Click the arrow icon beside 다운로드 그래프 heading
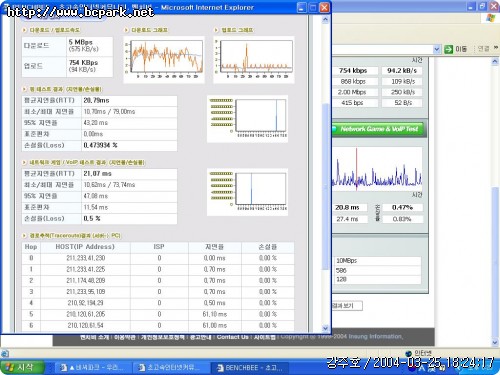This screenshot has width=500, height=375. [x=127, y=30]
